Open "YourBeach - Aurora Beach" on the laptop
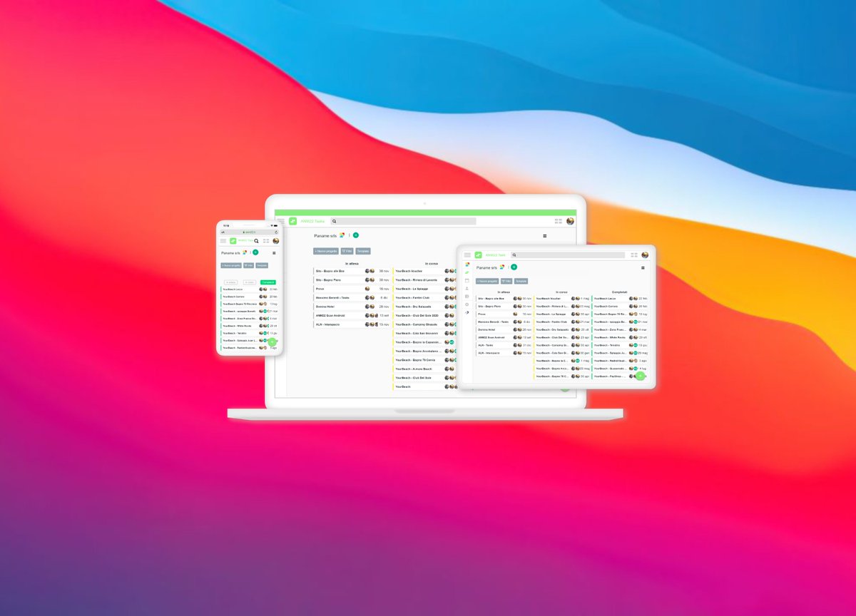The height and width of the screenshot is (616, 856). pos(424,369)
